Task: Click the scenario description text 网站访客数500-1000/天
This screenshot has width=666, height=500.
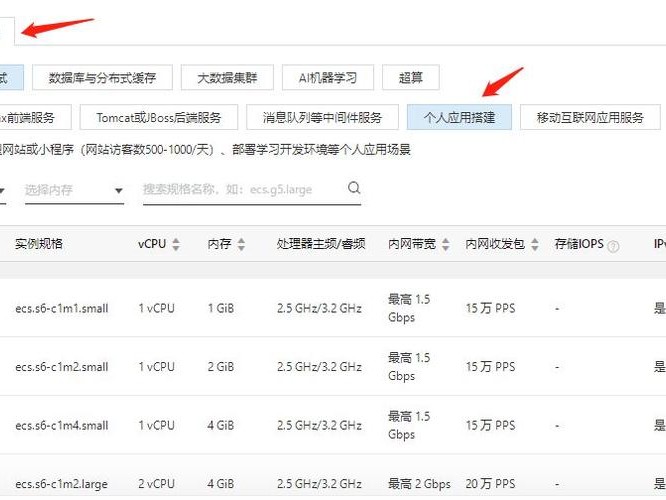Action: click(147, 150)
